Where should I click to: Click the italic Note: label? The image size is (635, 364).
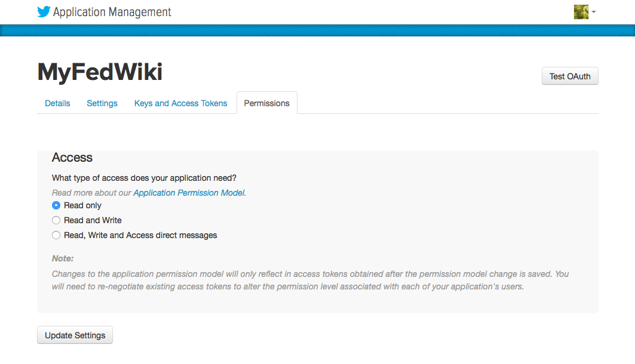click(x=63, y=258)
